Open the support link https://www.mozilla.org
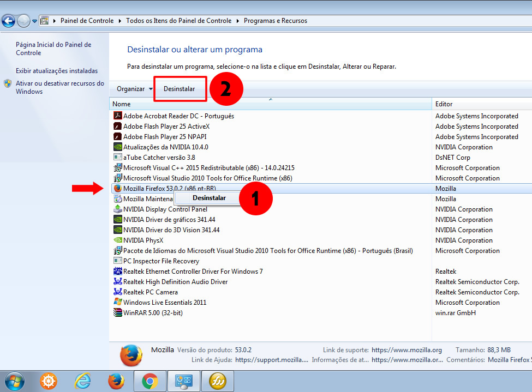 coord(407,350)
